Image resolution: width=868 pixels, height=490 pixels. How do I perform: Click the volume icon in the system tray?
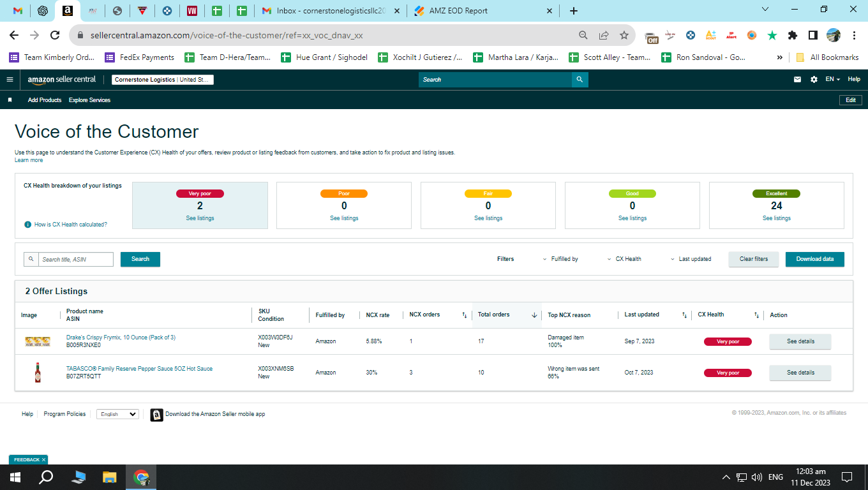(757, 477)
